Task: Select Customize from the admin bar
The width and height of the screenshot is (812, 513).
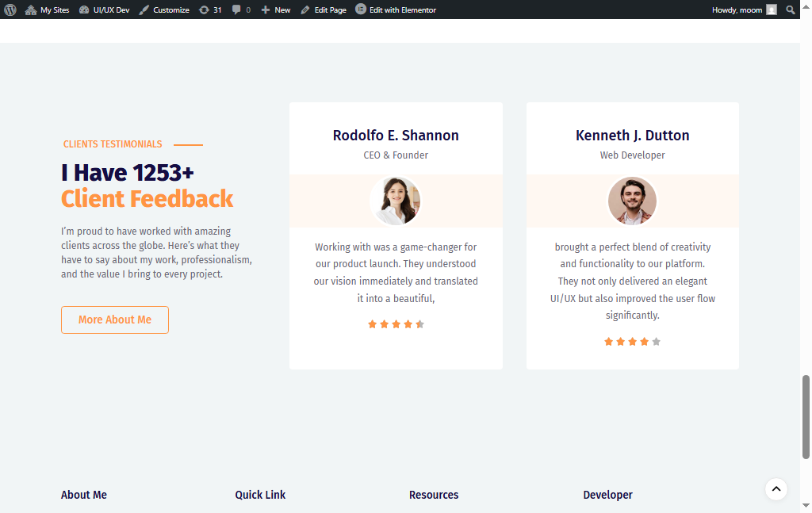Action: point(164,10)
